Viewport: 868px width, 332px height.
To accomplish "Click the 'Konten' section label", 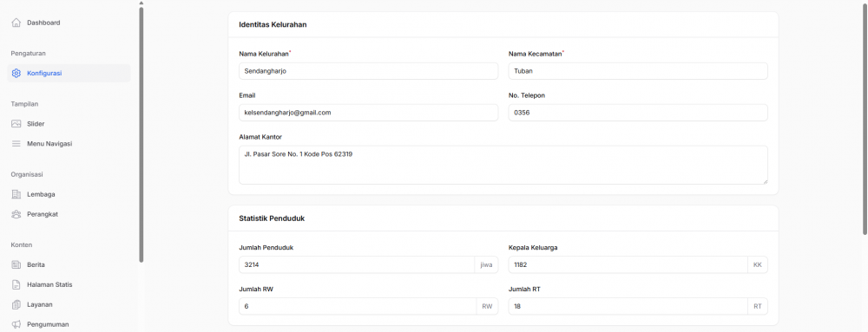I will coord(22,244).
